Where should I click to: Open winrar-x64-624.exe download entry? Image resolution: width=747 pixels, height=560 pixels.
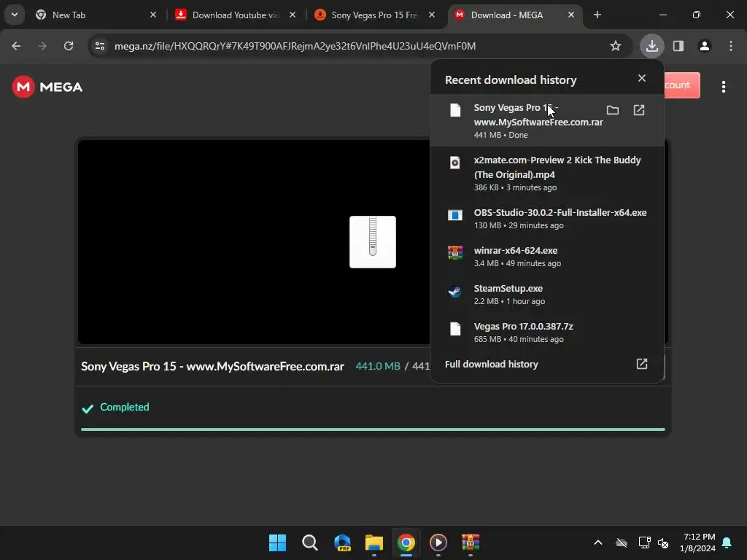pos(546,256)
